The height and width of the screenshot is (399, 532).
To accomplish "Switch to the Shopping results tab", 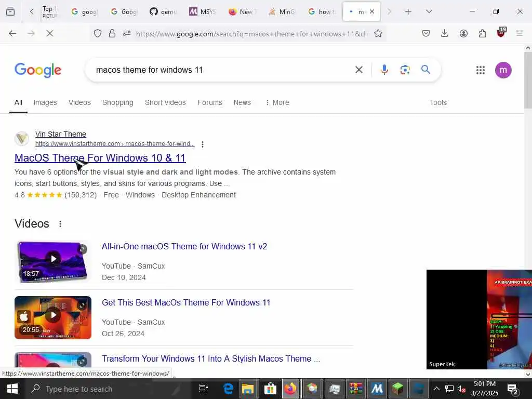I will coord(118,102).
